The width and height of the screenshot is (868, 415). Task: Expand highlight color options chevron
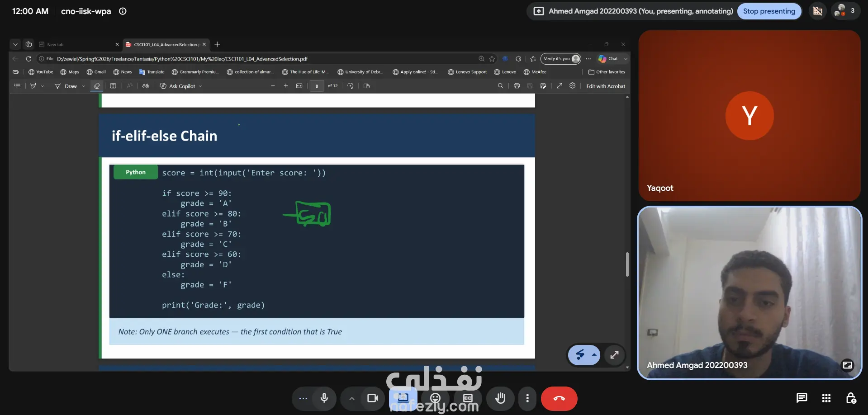pos(43,86)
